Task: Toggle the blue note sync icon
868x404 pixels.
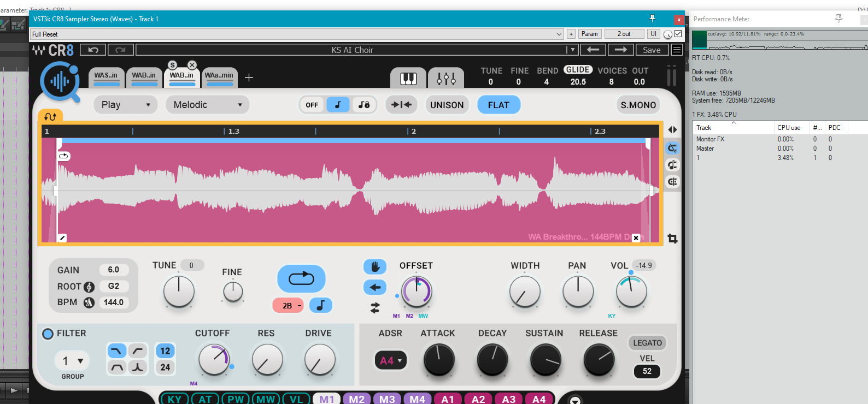Action: click(x=321, y=306)
